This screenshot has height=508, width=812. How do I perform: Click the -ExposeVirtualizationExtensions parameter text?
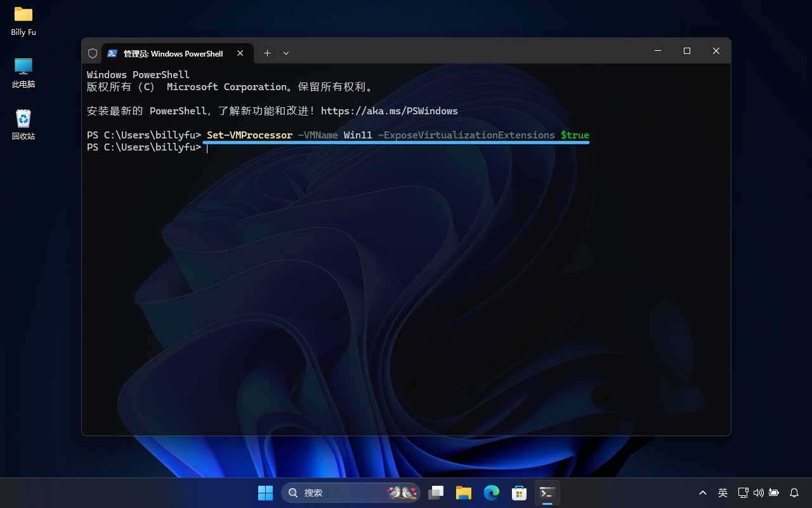pos(466,135)
